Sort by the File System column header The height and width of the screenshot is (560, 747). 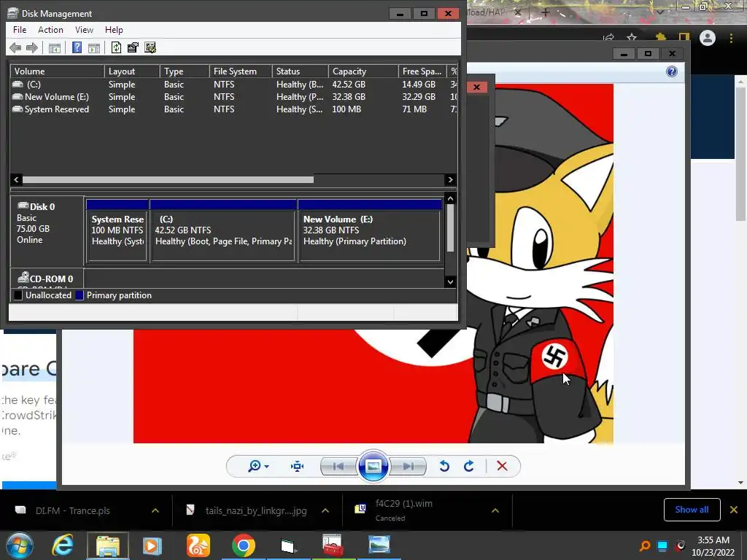pos(241,71)
